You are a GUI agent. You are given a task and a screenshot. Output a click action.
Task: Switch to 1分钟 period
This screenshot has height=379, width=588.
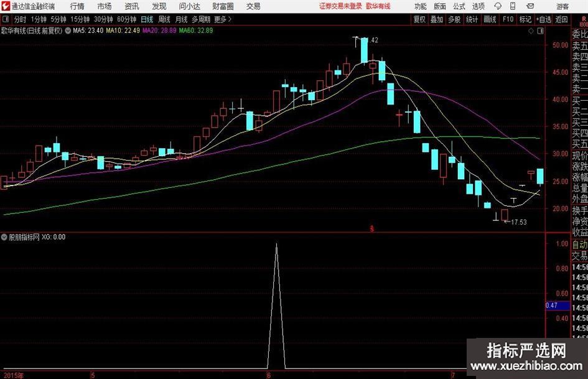pyautogui.click(x=39, y=19)
